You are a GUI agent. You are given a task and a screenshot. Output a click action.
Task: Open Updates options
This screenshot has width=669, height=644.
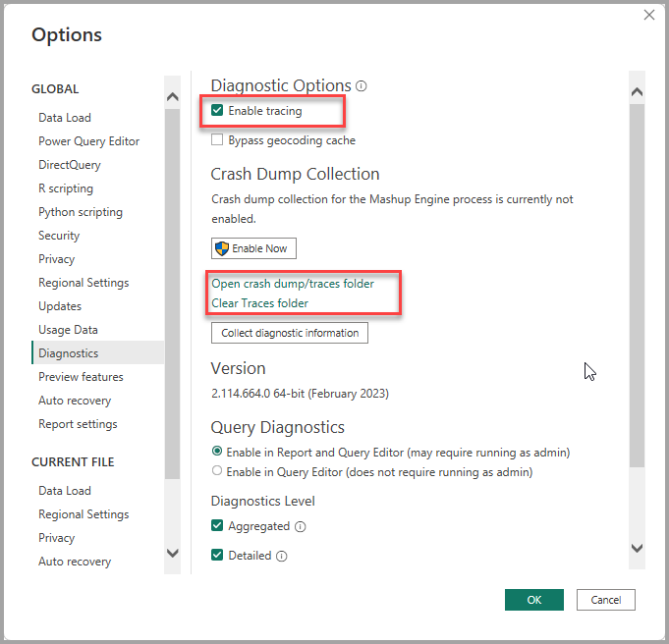click(60, 306)
